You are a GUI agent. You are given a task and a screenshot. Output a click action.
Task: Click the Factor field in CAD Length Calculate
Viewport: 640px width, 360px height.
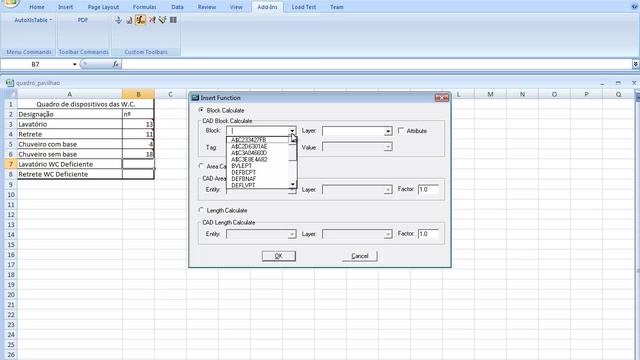428,233
